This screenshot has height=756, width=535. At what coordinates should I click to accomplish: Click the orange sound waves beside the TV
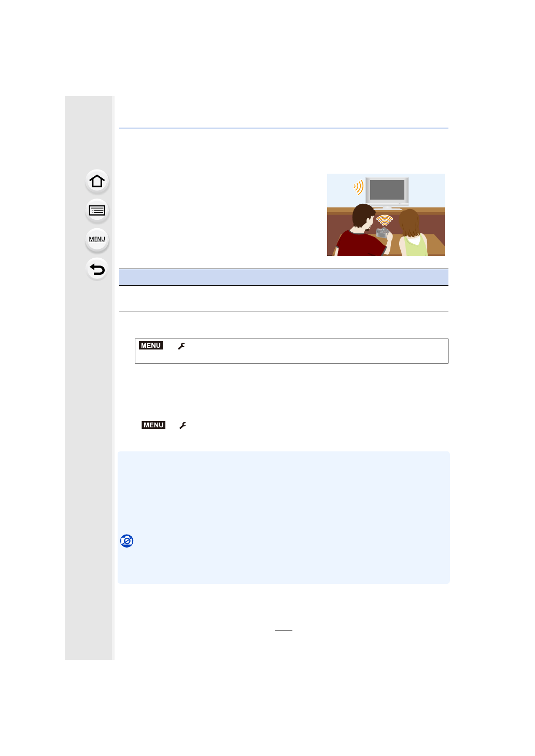pos(359,187)
